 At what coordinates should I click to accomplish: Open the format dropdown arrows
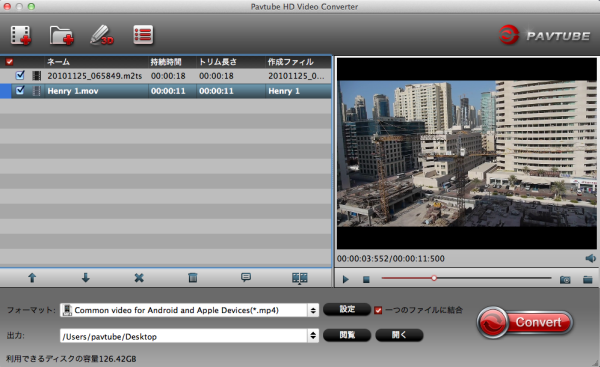click(313, 310)
